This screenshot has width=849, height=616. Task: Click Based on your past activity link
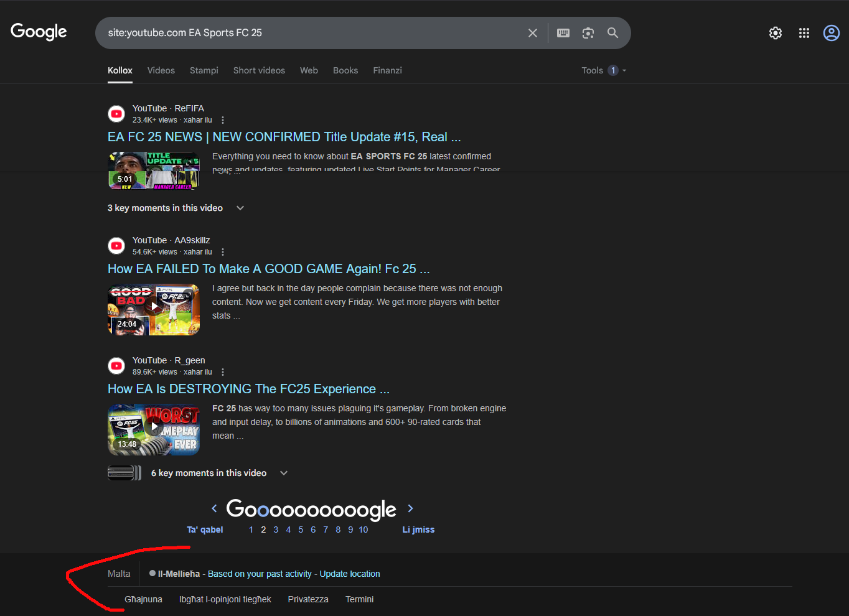coord(260,574)
